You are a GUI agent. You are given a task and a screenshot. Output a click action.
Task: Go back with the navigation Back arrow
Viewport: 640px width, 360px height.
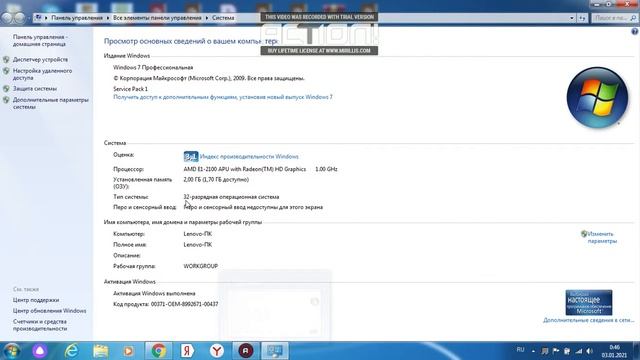tap(7, 18)
